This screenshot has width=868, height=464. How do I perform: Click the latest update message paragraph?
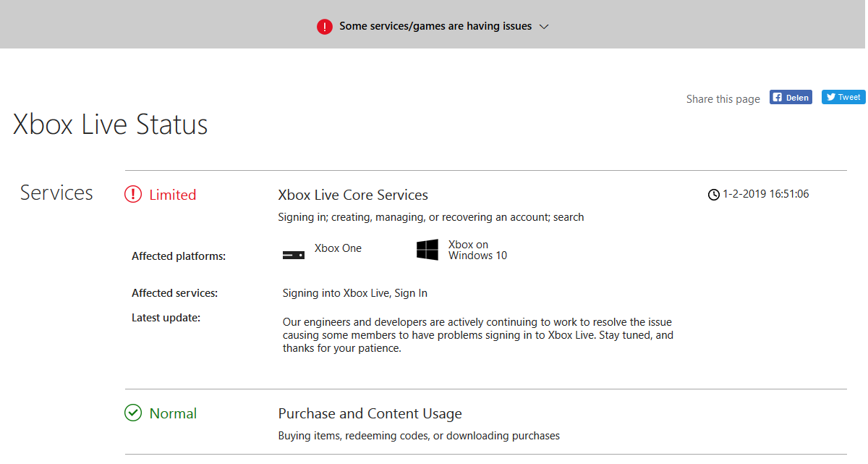(478, 335)
